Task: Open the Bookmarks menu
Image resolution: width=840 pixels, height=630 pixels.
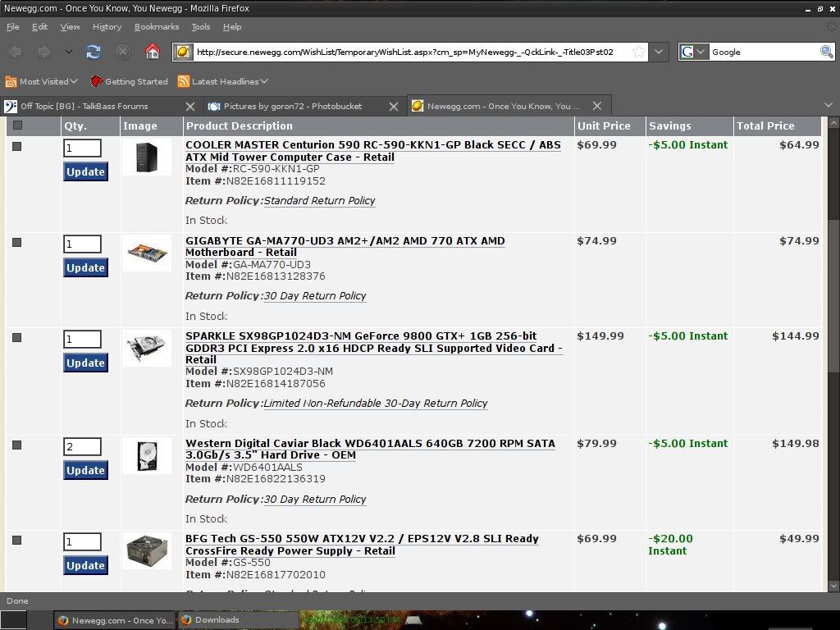Action: 157,27
